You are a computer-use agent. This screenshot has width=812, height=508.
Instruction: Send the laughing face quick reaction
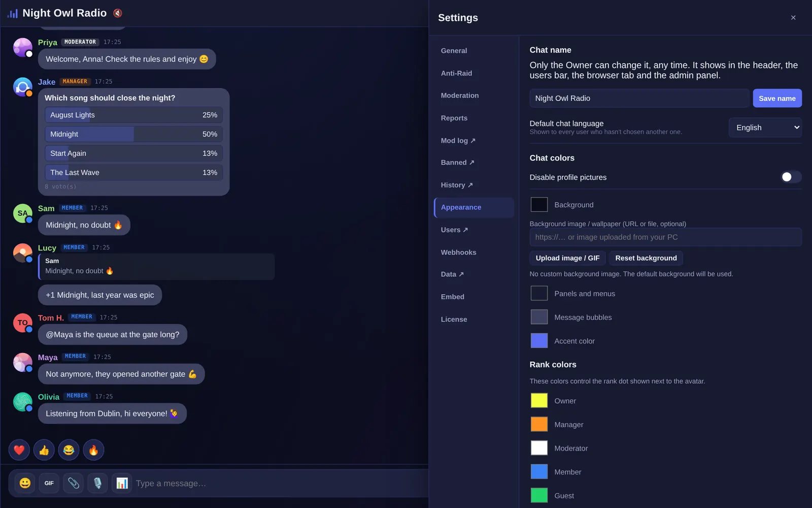point(69,450)
